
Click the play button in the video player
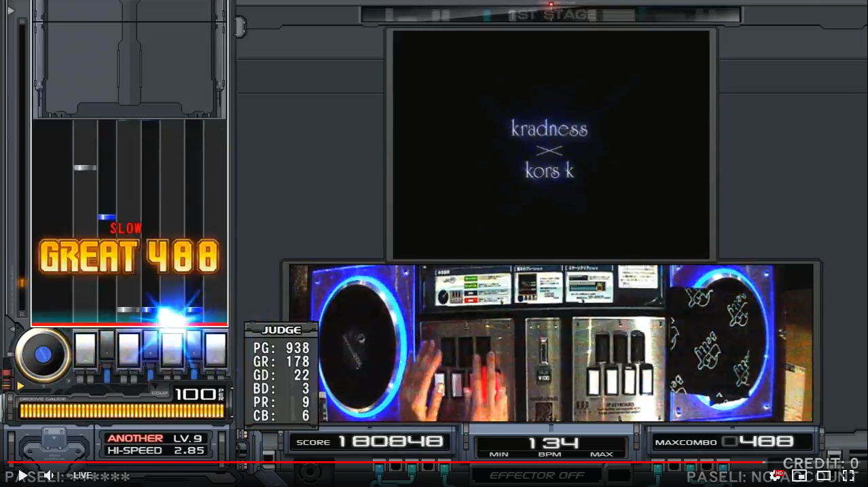tap(22, 475)
